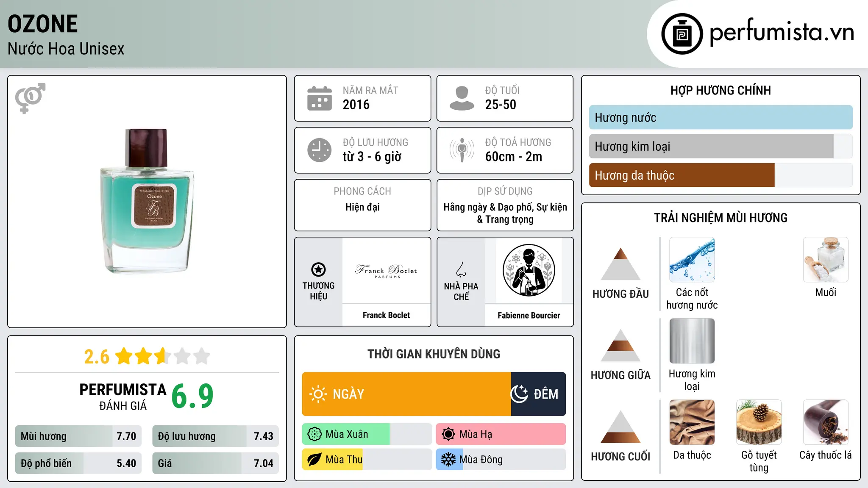The image size is (868, 488).
Task: Click the sillage value 60cm - 2m
Action: (514, 157)
